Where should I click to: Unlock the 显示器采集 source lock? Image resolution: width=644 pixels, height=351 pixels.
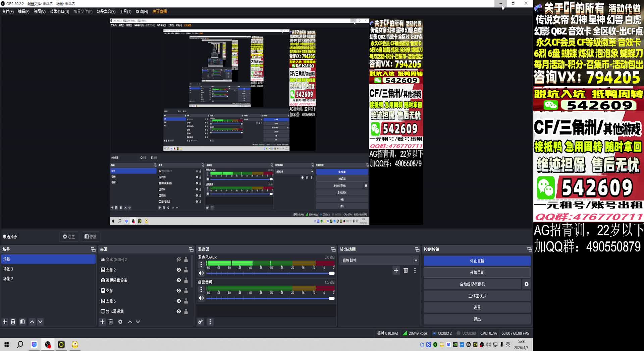(186, 311)
